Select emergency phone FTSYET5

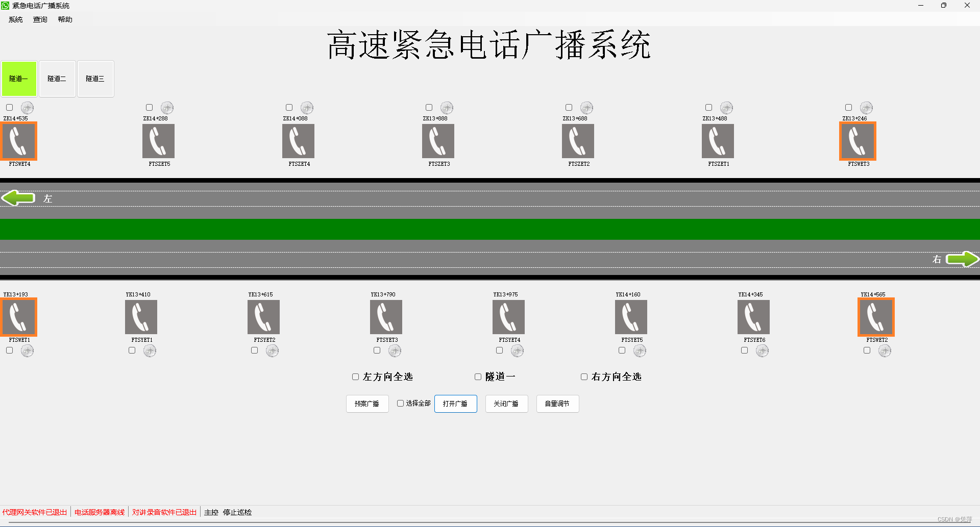(x=631, y=317)
